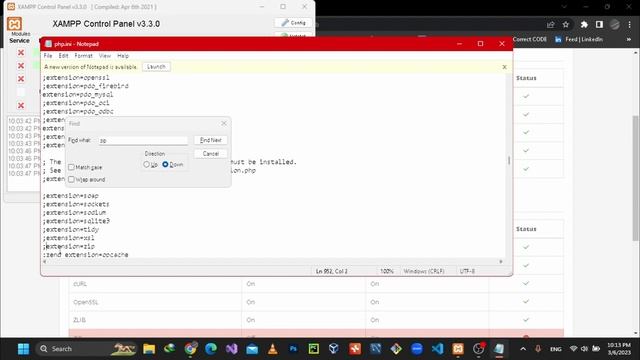Select the Down direction radio button
640x360 pixels.
[165, 164]
